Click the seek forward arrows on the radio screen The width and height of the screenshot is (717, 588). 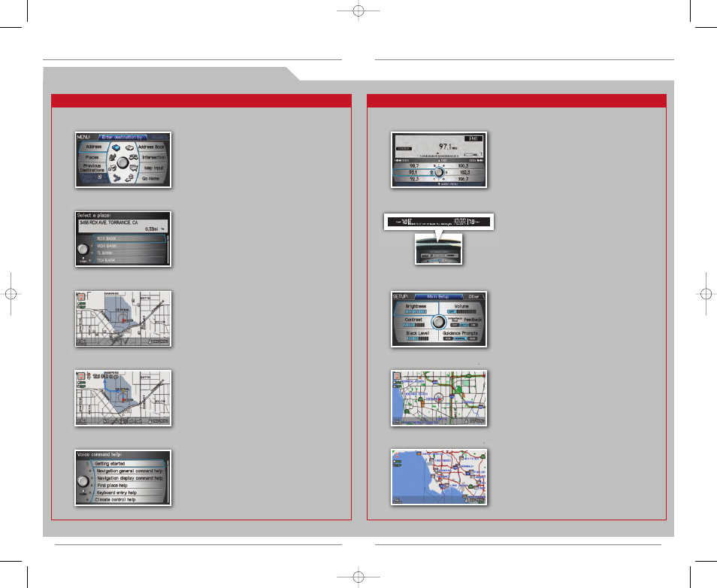click(480, 160)
